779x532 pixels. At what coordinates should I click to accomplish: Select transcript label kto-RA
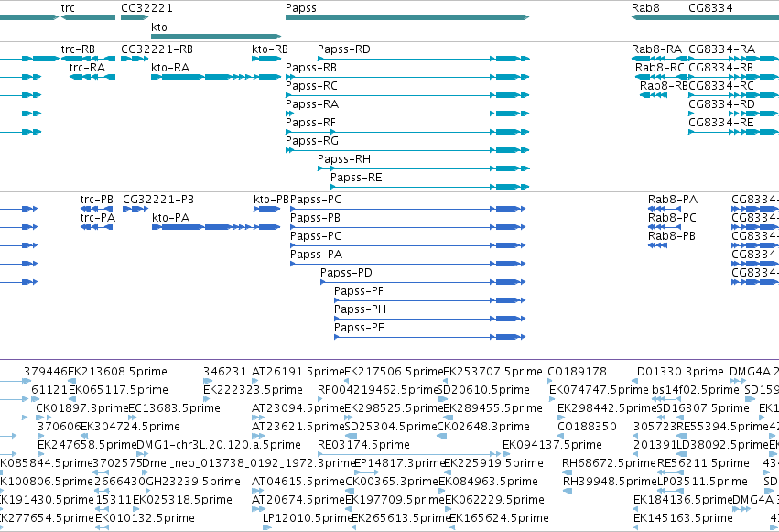(x=170, y=68)
